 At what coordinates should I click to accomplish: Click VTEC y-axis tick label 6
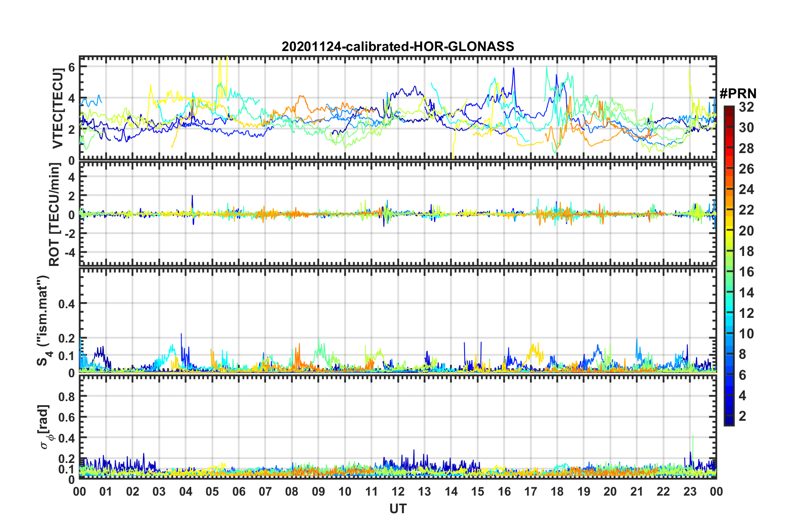point(72,67)
